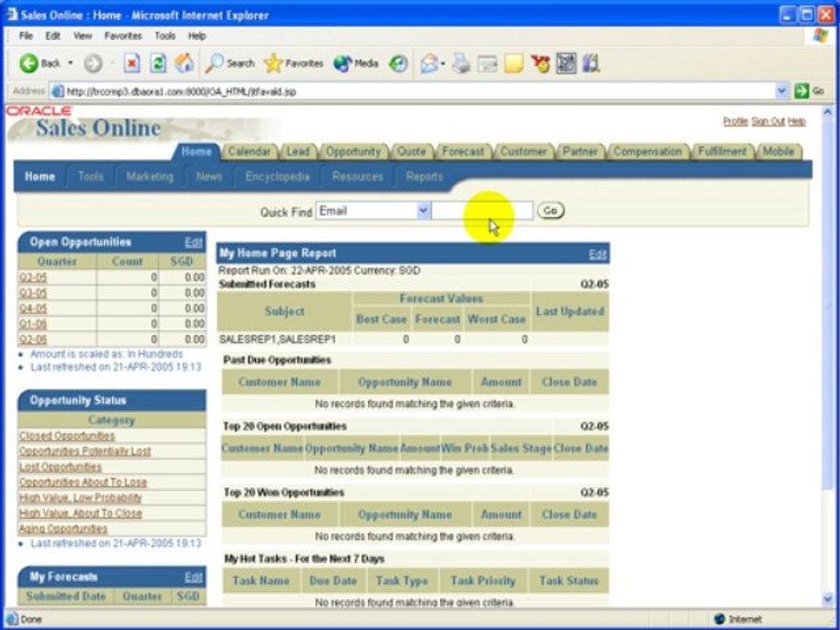
Task: Click the last blue toolbar icon
Action: coord(591,63)
